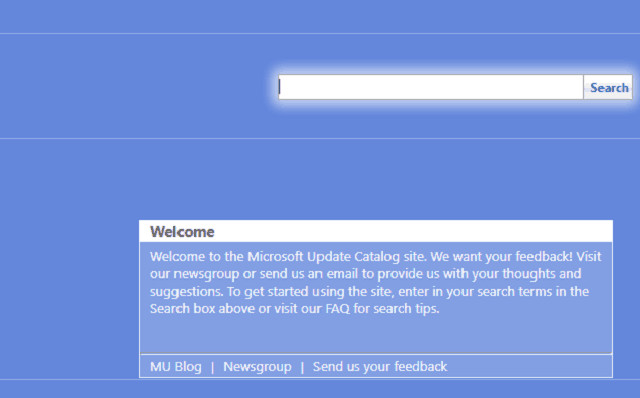Viewport: 640px width, 398px height.
Task: Focus the catalog search text box
Action: pos(431,87)
